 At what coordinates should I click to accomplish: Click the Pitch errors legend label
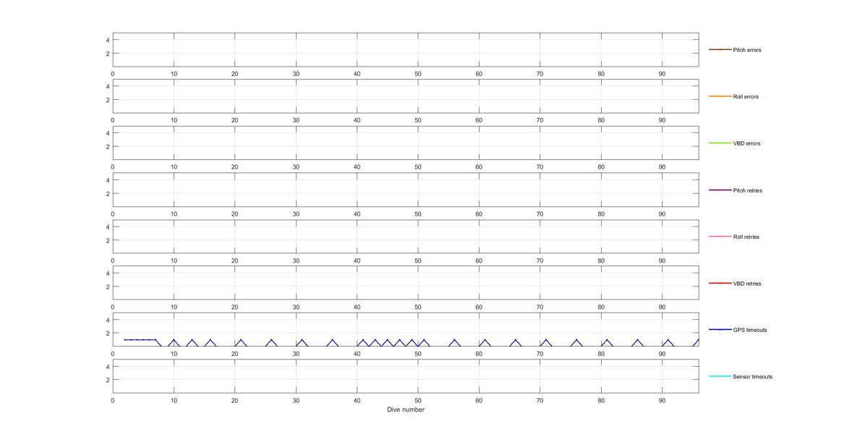click(x=746, y=50)
